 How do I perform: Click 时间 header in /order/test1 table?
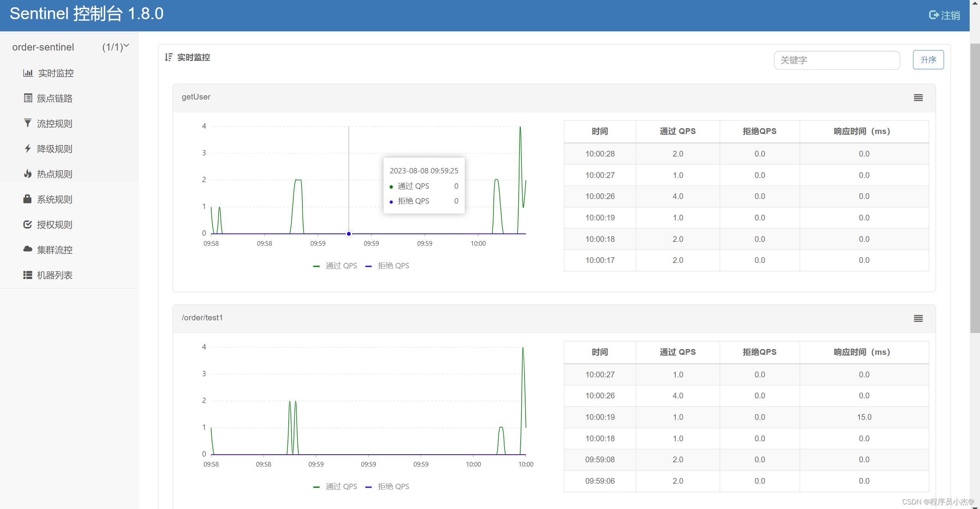599,352
